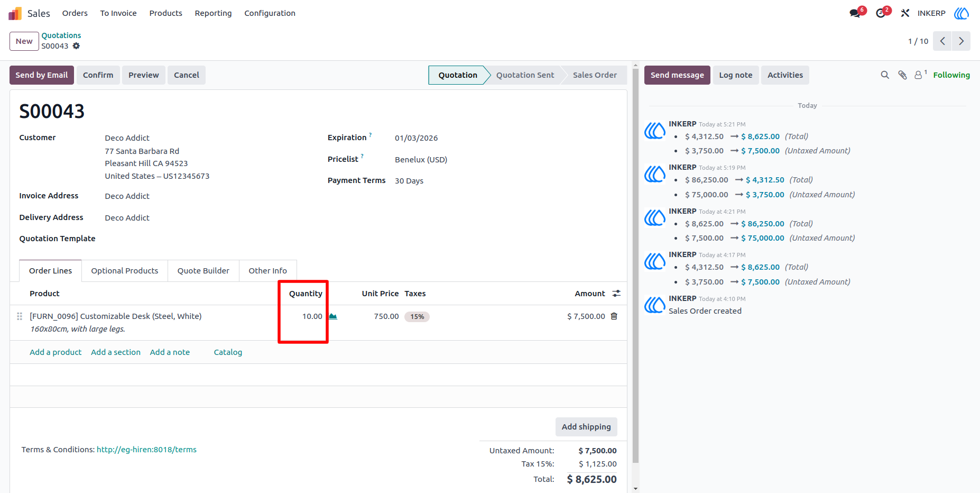Go to the previous record arrow
Image resolution: width=980 pixels, height=493 pixels.
(x=942, y=41)
